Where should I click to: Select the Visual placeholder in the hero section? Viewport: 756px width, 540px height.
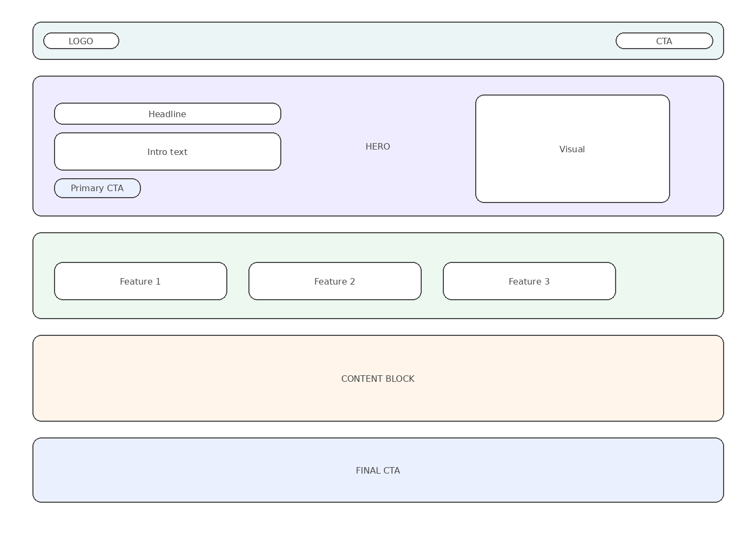(x=572, y=149)
